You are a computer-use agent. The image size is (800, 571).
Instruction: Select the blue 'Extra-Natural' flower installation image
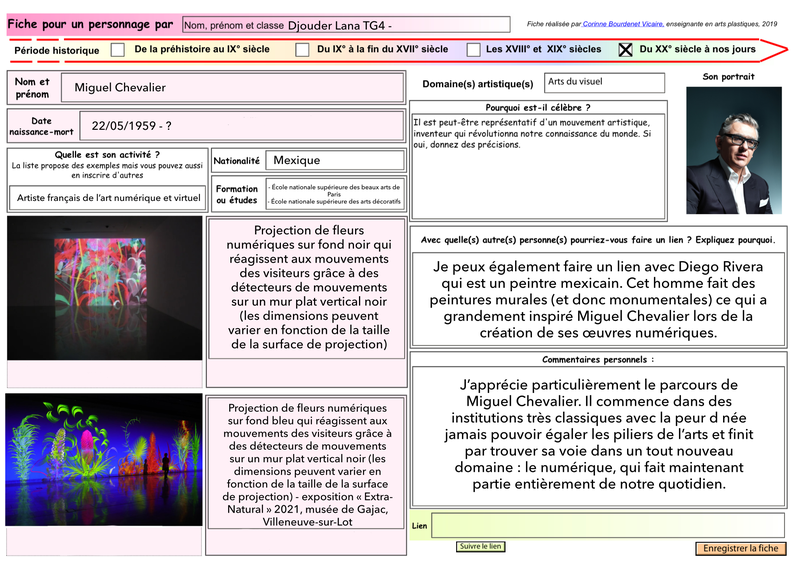point(102,459)
